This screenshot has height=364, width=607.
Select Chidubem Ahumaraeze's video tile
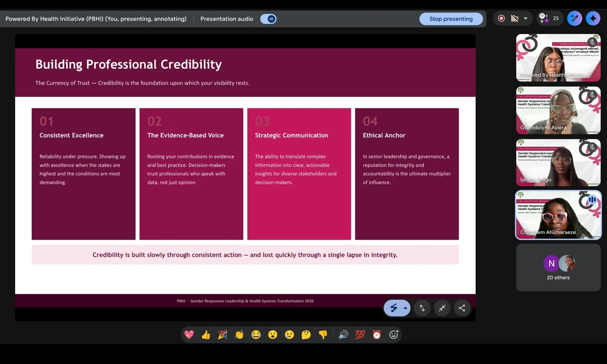(x=558, y=215)
